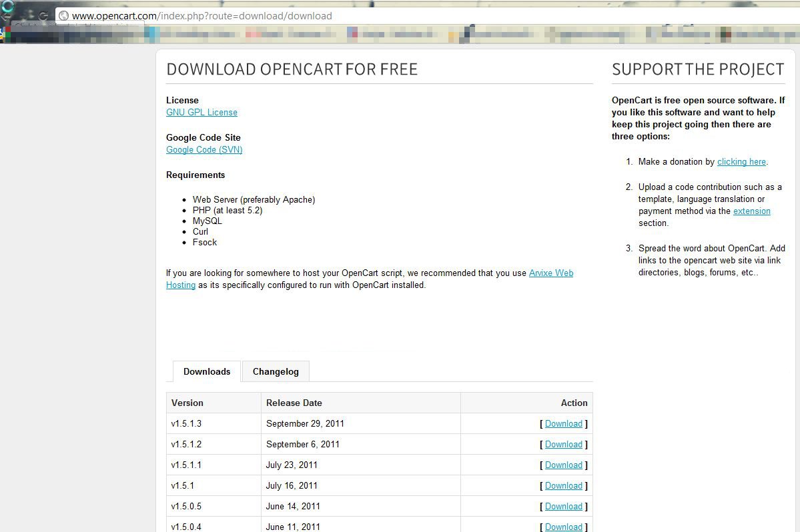Open the extension section link

[x=751, y=211]
